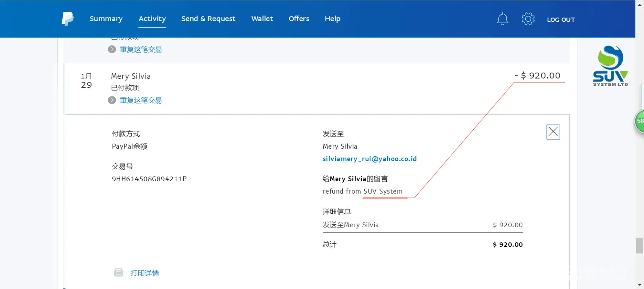Image resolution: width=644 pixels, height=289 pixels.
Task: Open the Send & Request tab
Action: click(208, 19)
